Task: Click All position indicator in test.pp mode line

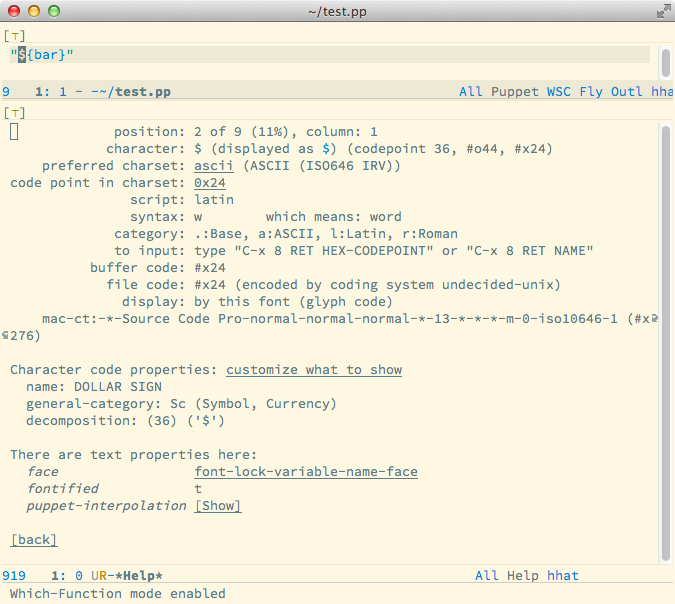Action: [x=471, y=92]
